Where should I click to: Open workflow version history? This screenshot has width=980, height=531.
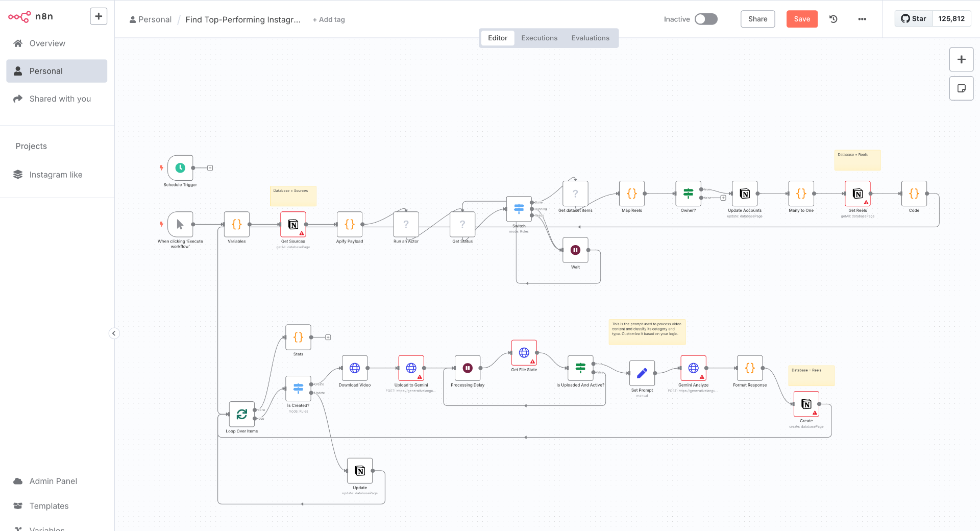click(834, 19)
